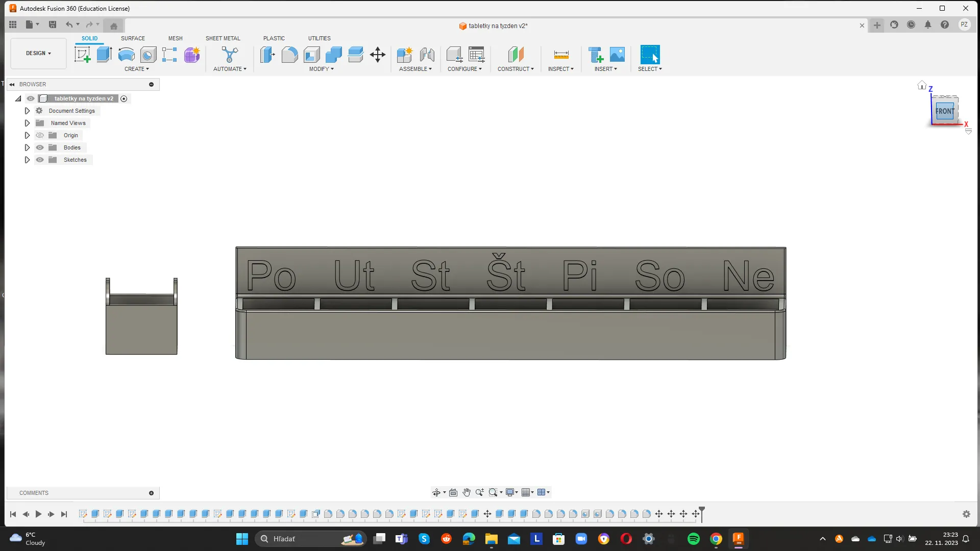Click the Joint assemble icon
The height and width of the screenshot is (551, 980).
click(427, 55)
